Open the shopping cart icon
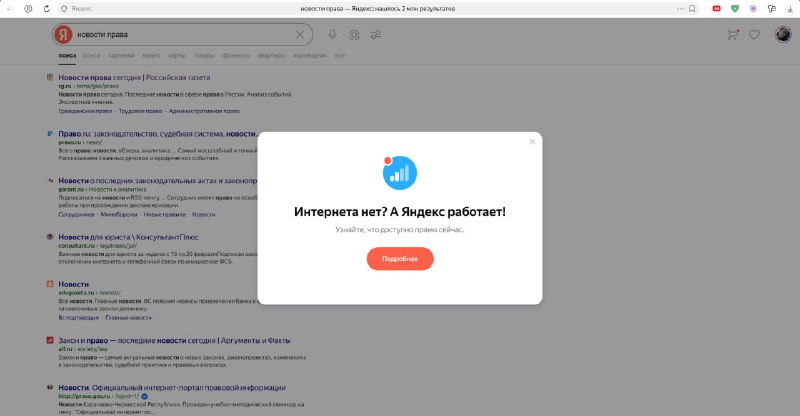The image size is (800, 416). [733, 35]
